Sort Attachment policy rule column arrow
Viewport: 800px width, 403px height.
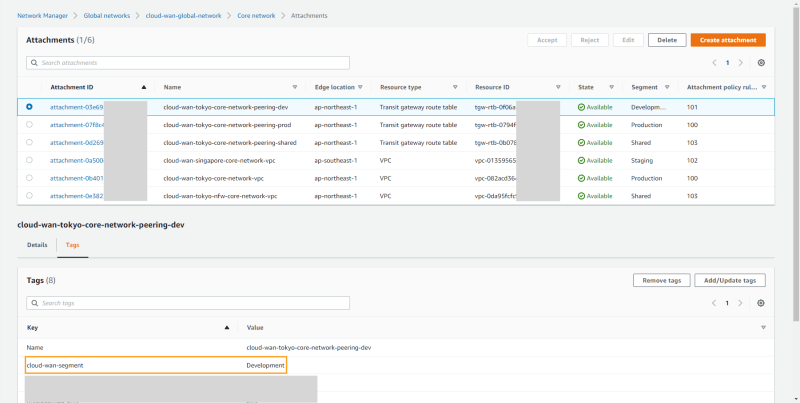tap(764, 87)
